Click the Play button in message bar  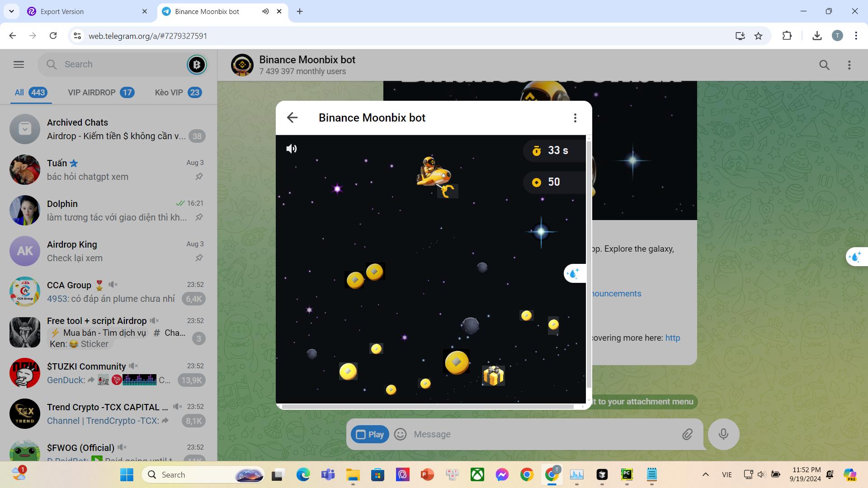(370, 434)
